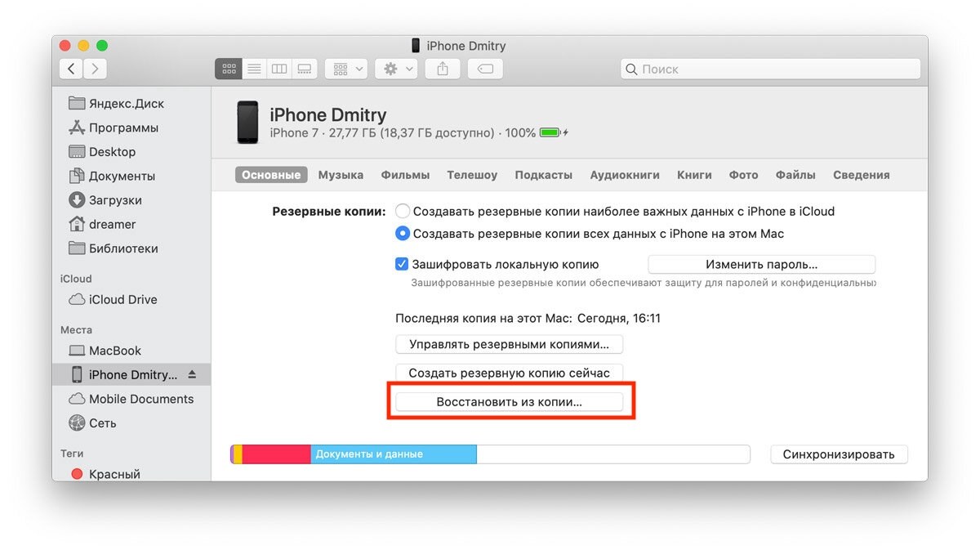Switch to list view mode
This screenshot has height=550, width=980.
pyautogui.click(x=254, y=69)
